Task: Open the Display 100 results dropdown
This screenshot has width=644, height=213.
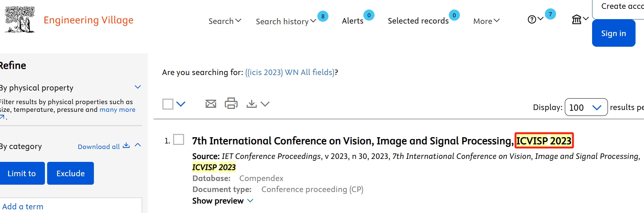Action: point(586,107)
